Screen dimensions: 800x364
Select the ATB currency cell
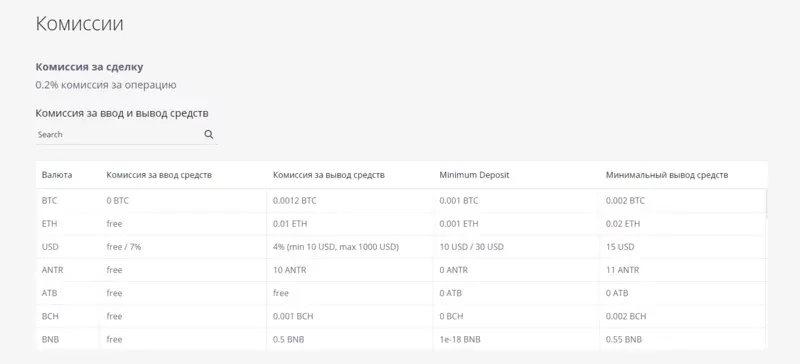click(x=49, y=293)
